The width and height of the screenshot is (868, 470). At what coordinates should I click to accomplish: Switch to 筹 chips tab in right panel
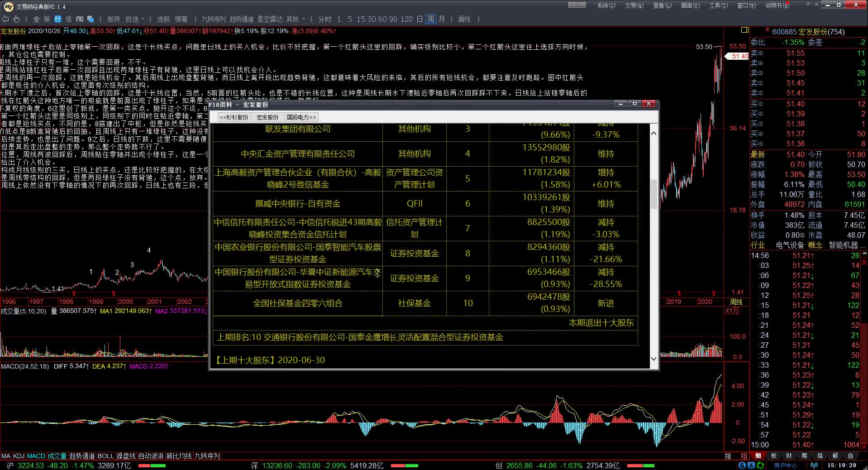(804, 456)
